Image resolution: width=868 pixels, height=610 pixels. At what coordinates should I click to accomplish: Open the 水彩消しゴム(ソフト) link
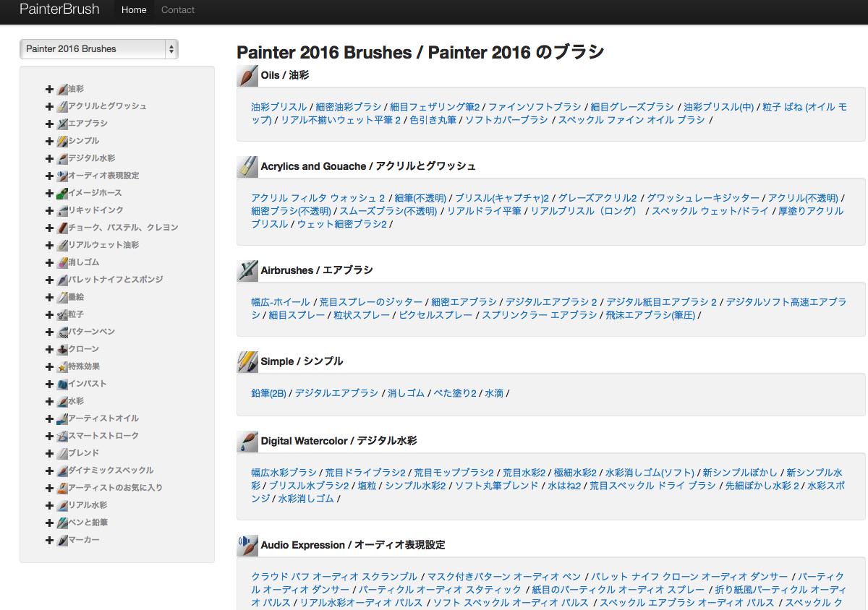(x=650, y=473)
